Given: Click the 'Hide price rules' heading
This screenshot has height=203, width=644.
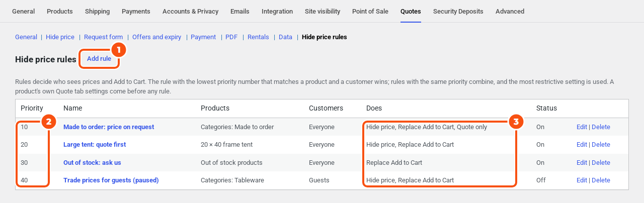Looking at the screenshot, I should point(46,59).
